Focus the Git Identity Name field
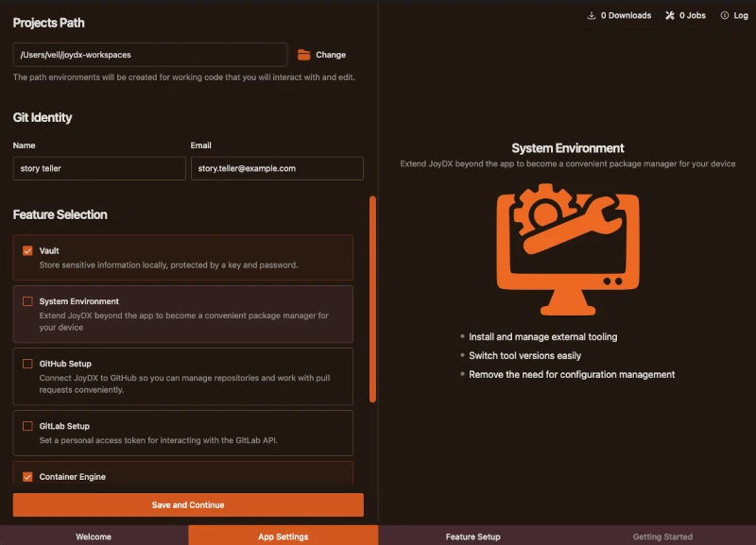The image size is (756, 545). (99, 168)
